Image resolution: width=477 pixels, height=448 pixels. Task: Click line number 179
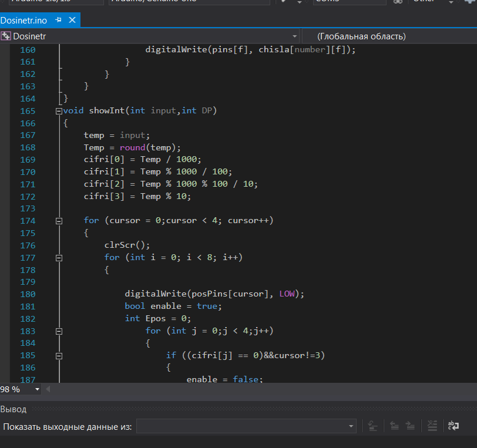tap(28, 282)
